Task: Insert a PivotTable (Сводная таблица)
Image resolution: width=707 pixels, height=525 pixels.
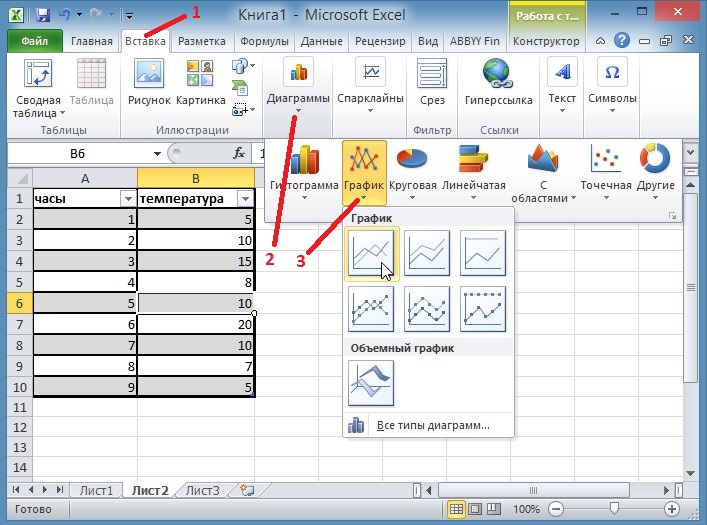Action: click(38, 89)
